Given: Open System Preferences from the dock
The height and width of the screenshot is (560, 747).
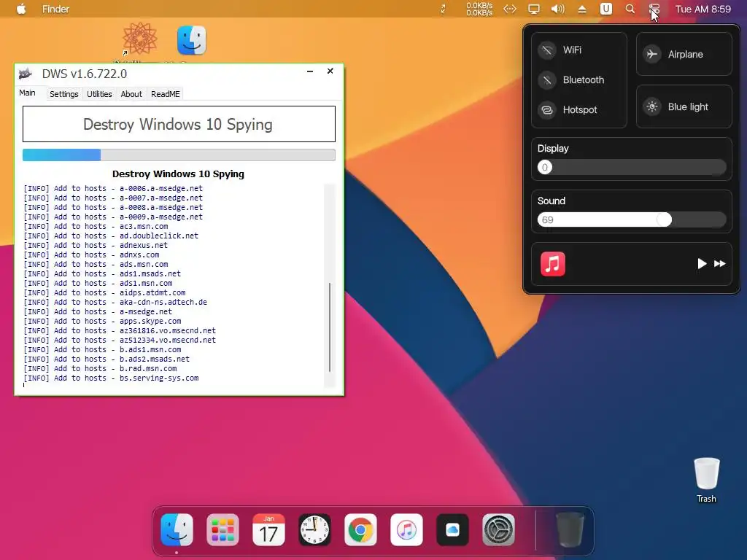Looking at the screenshot, I should [x=498, y=529].
